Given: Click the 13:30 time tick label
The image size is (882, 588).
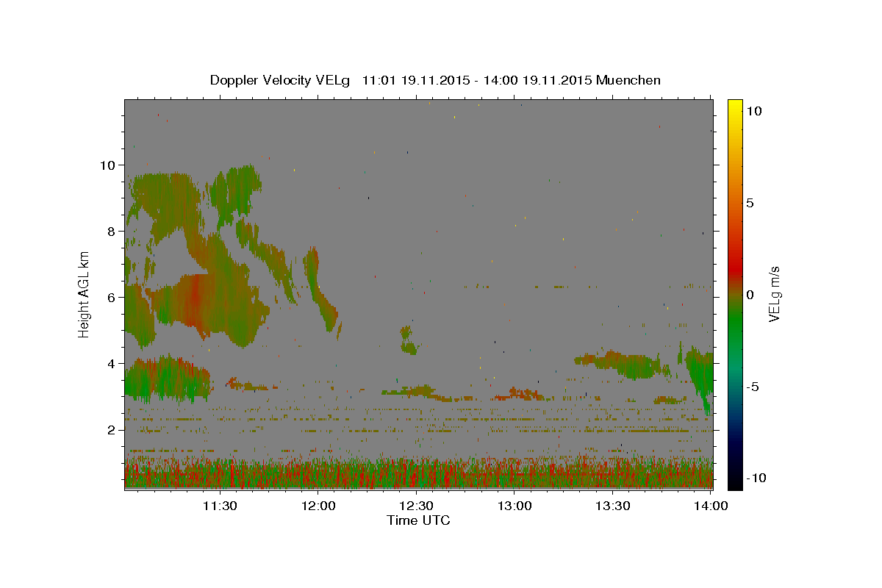Looking at the screenshot, I should pos(612,506).
